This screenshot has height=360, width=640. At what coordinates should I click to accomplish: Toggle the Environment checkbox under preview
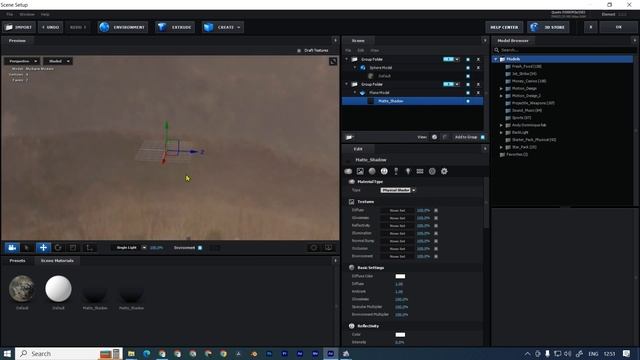[200, 248]
